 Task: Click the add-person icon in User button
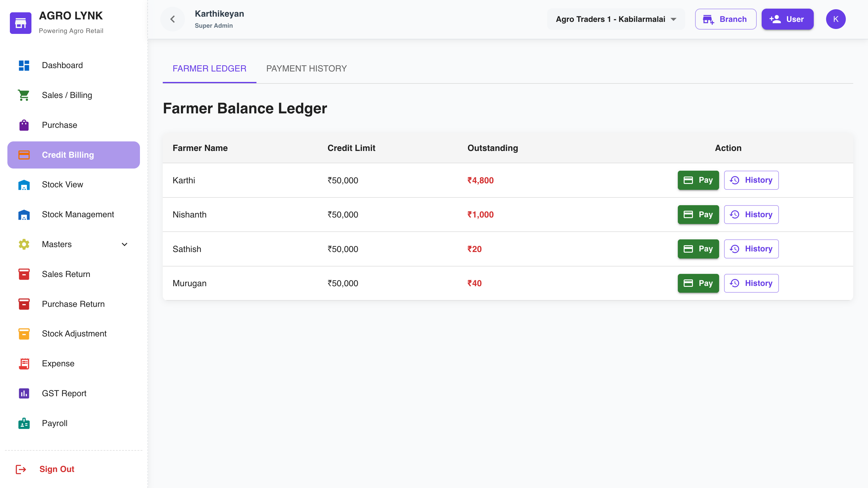coord(775,19)
